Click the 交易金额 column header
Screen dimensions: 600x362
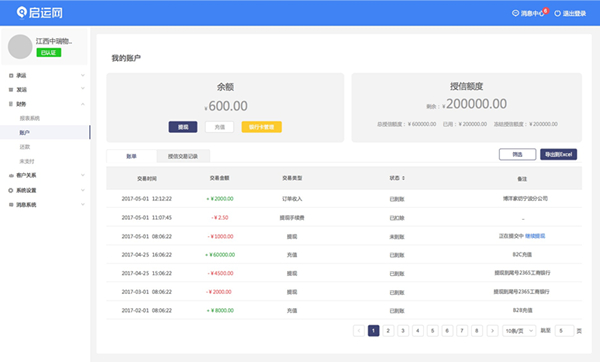tap(220, 178)
